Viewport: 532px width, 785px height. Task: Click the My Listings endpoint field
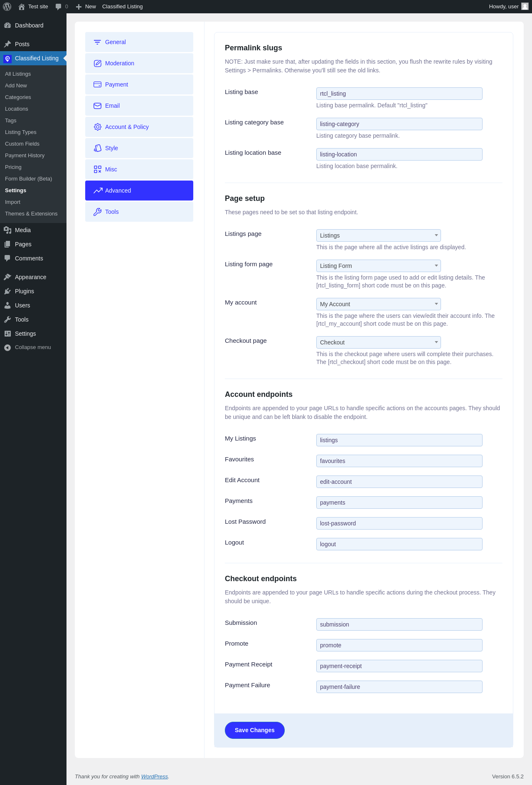tap(399, 440)
